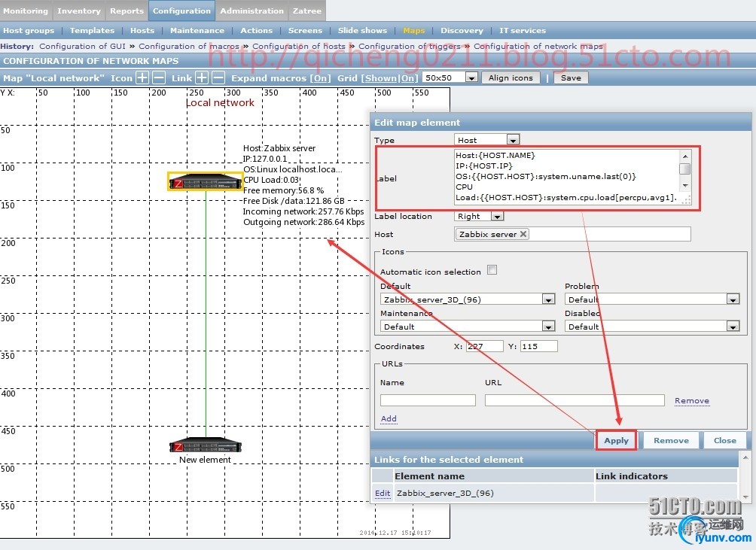This screenshot has width=756, height=550.
Task: Open Configuration of macros history link
Action: 189,46
